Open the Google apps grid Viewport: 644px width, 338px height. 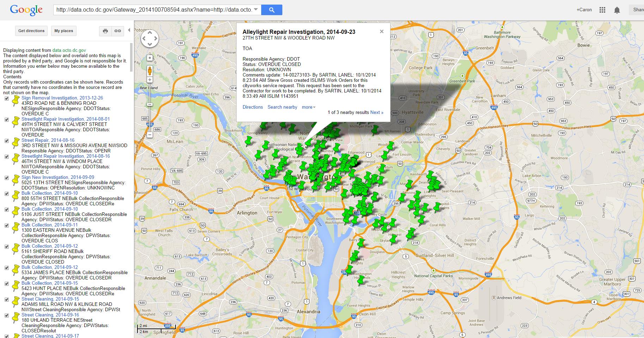[x=602, y=10]
